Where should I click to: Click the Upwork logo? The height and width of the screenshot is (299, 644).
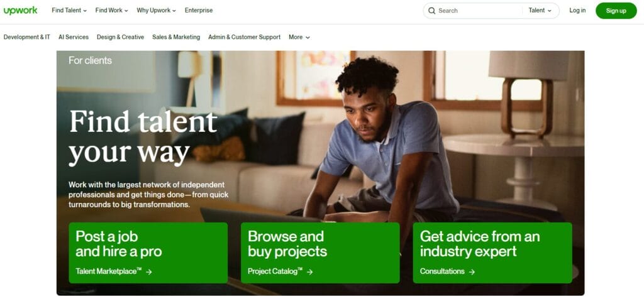point(20,11)
